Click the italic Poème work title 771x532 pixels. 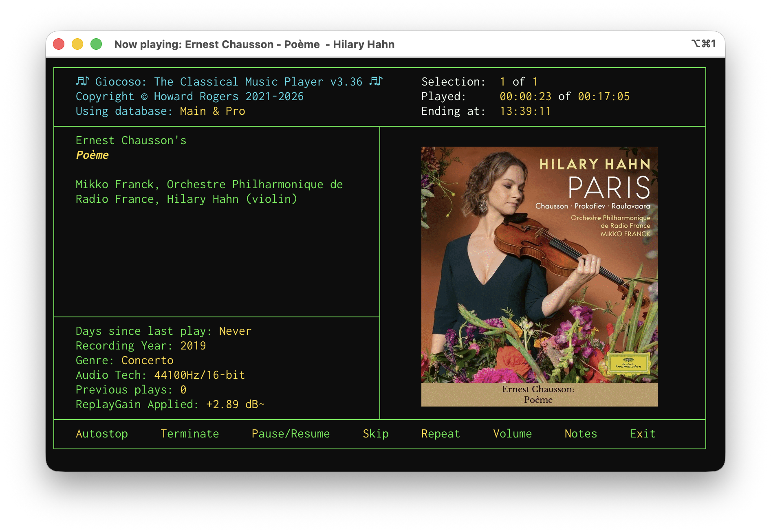[92, 155]
